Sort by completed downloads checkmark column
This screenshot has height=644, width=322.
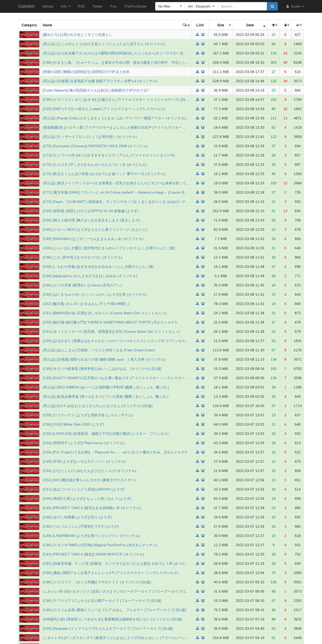click(298, 25)
